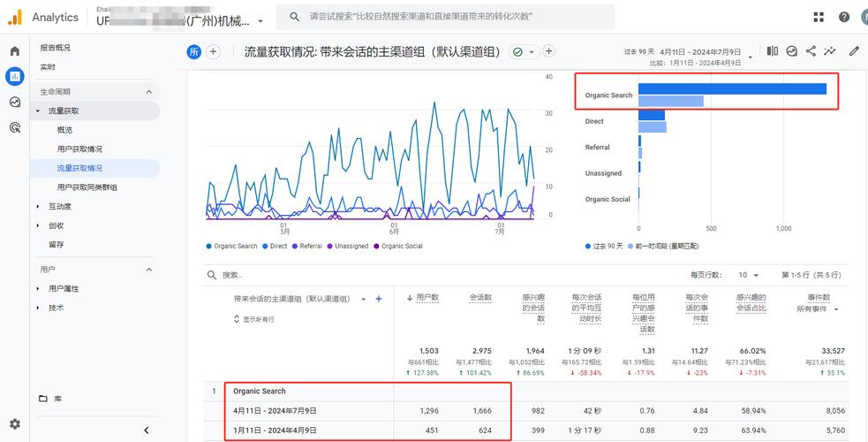The height and width of the screenshot is (442, 868).
Task: Click the Google apps grid icon
Action: [x=819, y=17]
